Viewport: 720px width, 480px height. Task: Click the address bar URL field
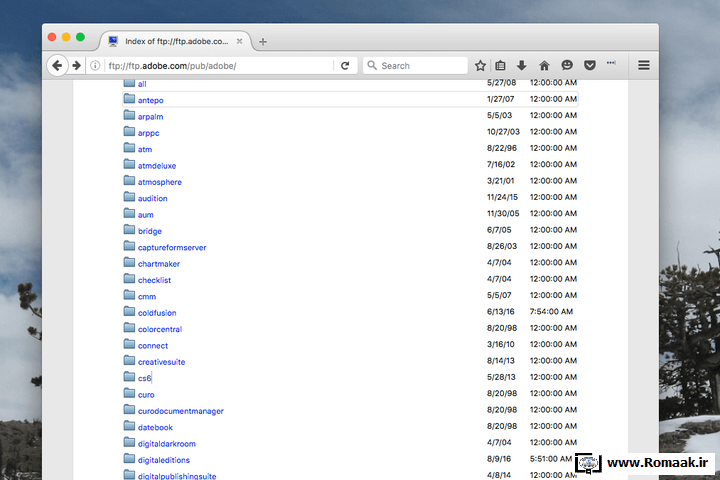pyautogui.click(x=219, y=66)
